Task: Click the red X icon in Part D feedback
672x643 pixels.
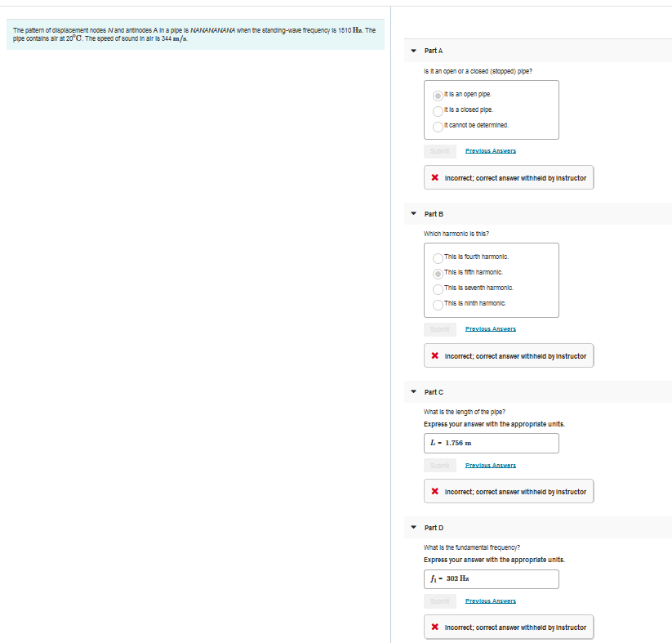Action: coord(434,627)
